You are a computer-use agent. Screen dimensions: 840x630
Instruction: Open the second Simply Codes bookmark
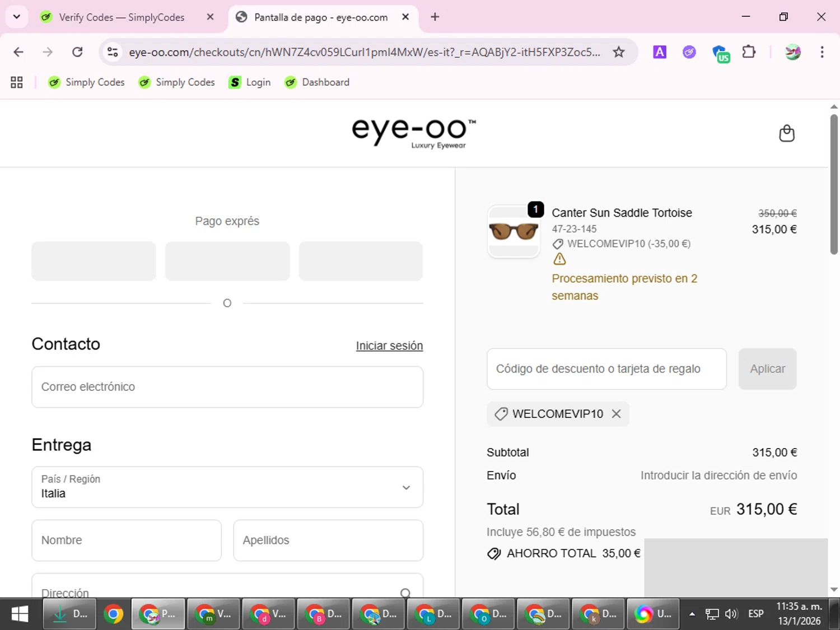click(x=176, y=82)
